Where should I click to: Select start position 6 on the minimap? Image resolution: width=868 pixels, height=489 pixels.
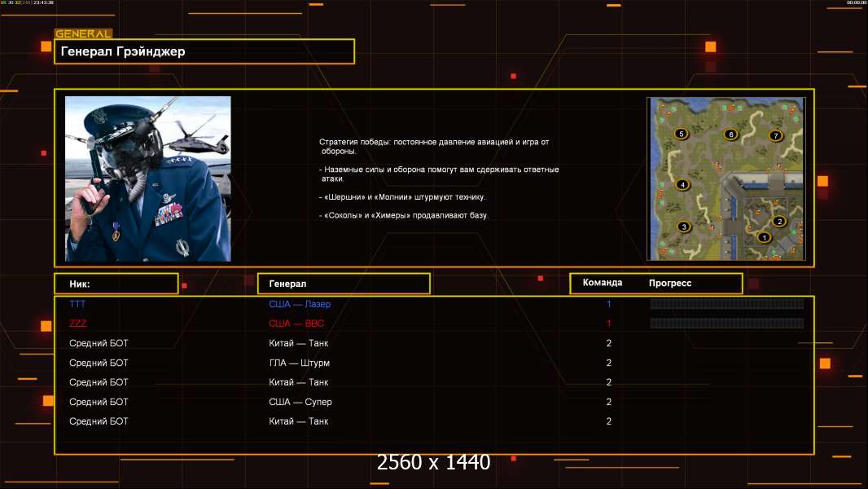(x=730, y=134)
